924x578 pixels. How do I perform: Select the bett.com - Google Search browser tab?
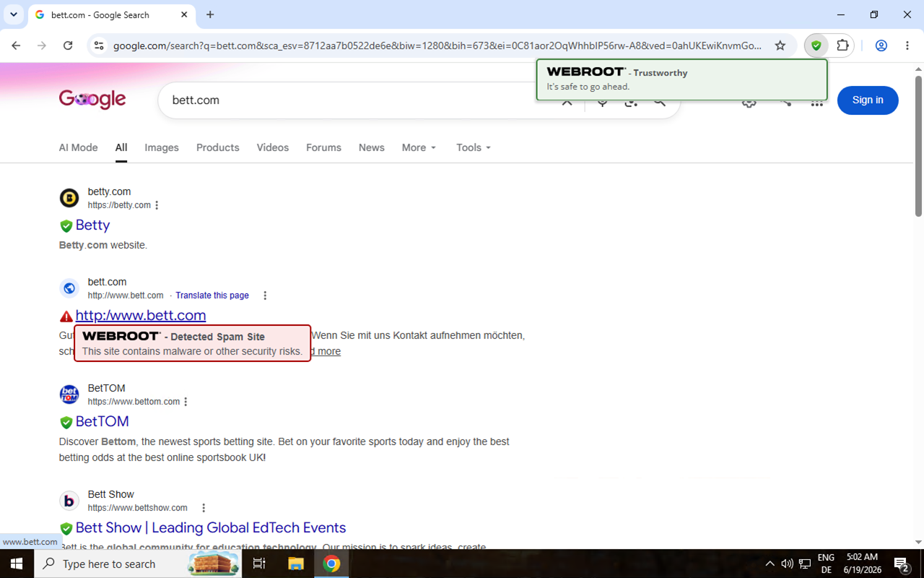(111, 14)
